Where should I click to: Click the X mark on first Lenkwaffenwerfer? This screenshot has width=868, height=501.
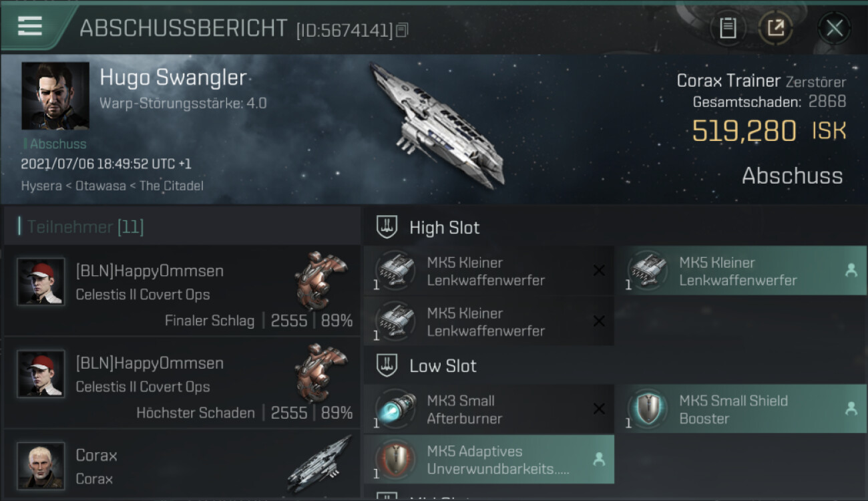[x=599, y=271]
